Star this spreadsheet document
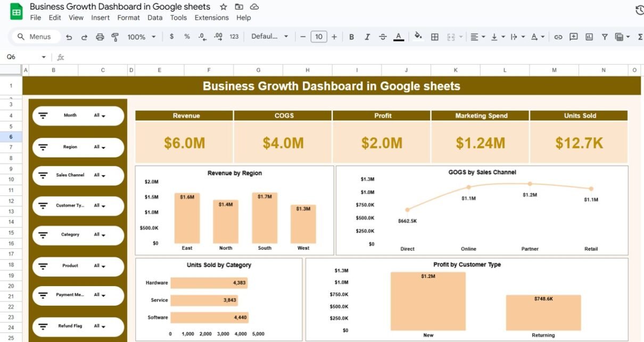The height and width of the screenshot is (342, 644). (224, 7)
